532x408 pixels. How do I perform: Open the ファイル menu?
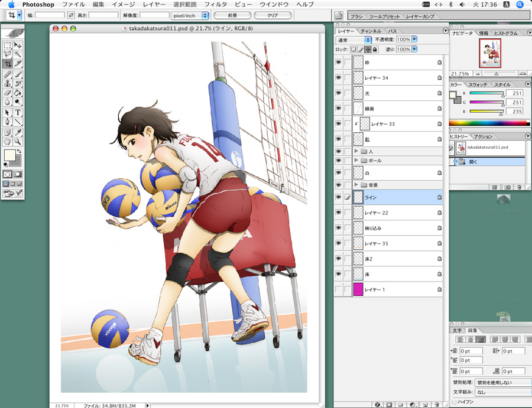[74, 4]
